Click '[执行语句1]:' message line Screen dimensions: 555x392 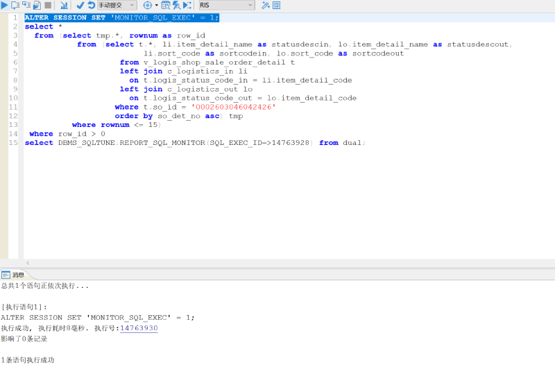click(x=24, y=307)
